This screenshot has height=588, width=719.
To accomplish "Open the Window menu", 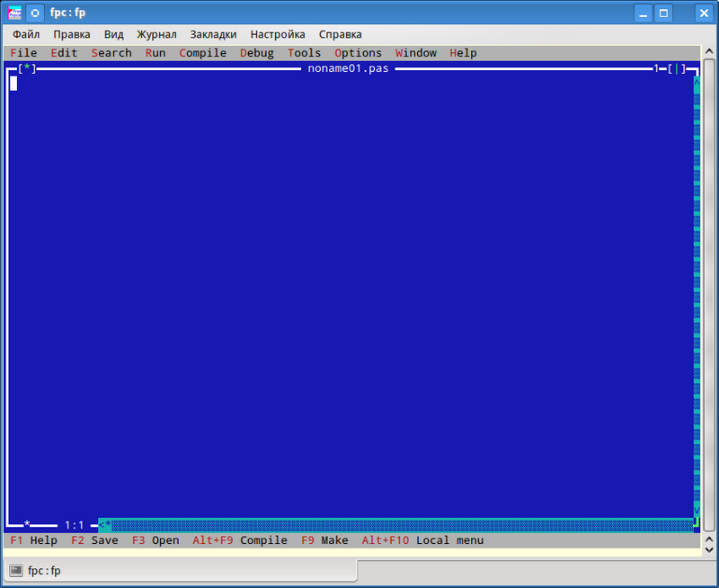I will pos(416,53).
